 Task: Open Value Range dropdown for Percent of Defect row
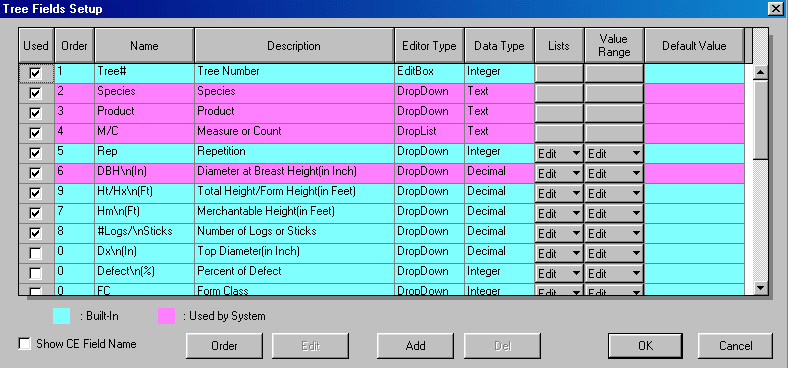[x=614, y=274]
